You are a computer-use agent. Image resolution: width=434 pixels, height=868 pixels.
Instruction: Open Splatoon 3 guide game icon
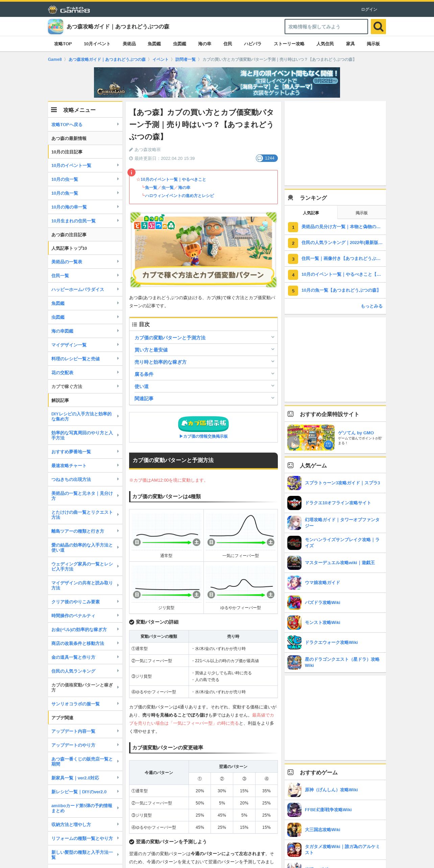(x=294, y=483)
